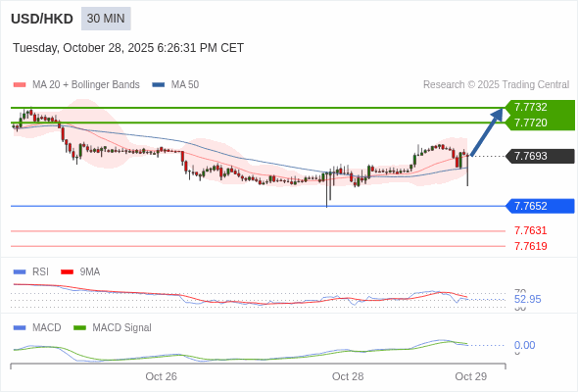Click the RSI legend label
This screenshot has width=578, height=392.
(40, 272)
